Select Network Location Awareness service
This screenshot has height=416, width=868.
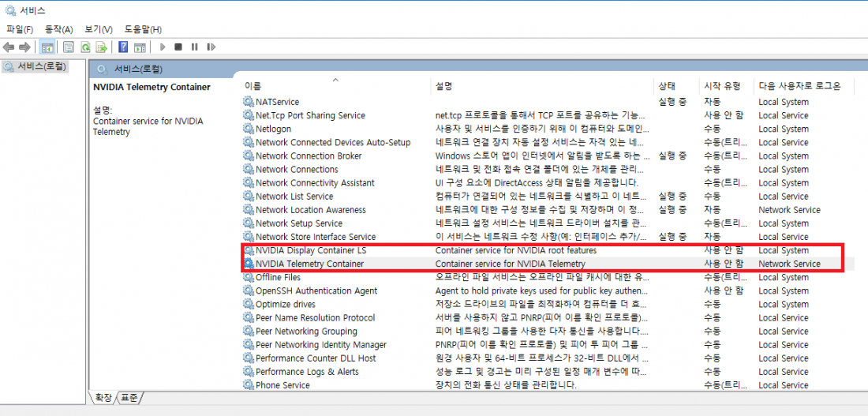coord(311,210)
